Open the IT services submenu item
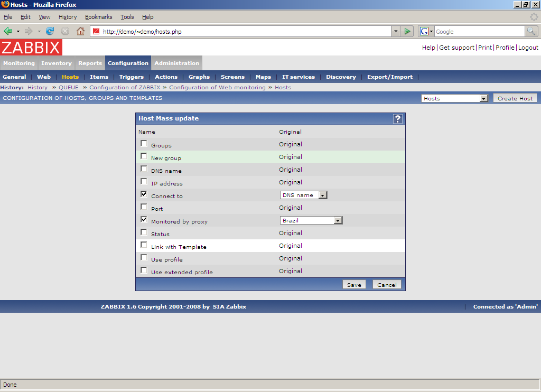The height and width of the screenshot is (392, 541). [299, 77]
